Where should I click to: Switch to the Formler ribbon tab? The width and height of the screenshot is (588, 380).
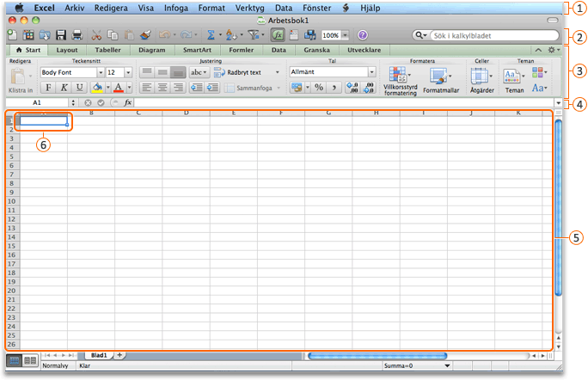click(241, 50)
